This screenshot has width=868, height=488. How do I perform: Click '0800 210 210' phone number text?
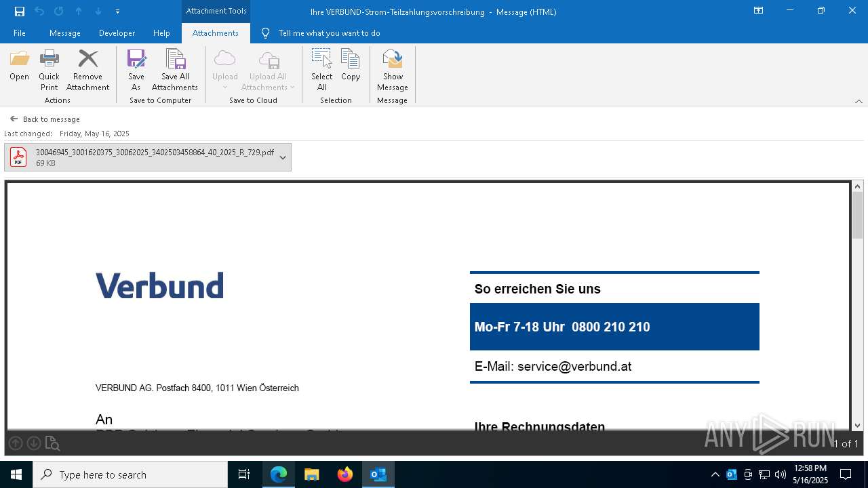(x=611, y=327)
